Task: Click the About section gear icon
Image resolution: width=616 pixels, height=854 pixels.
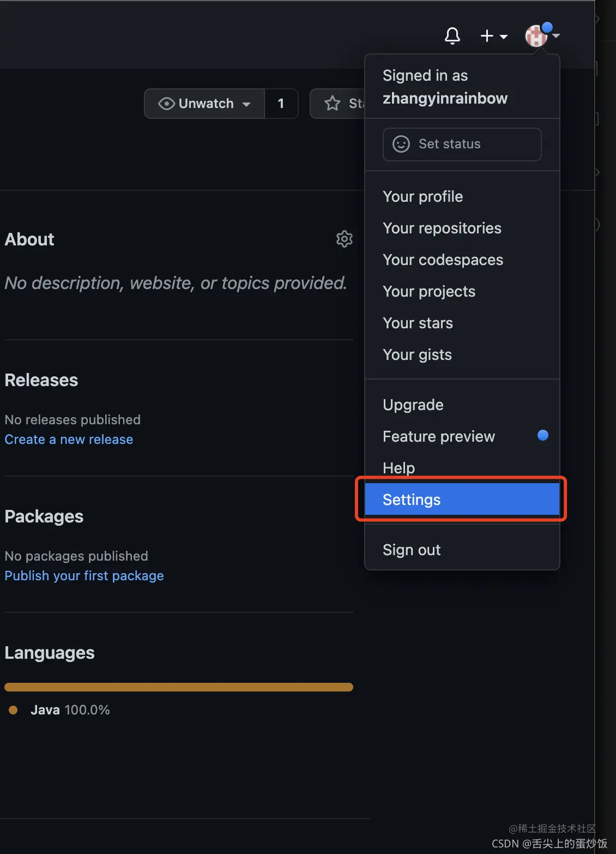Action: pyautogui.click(x=345, y=239)
